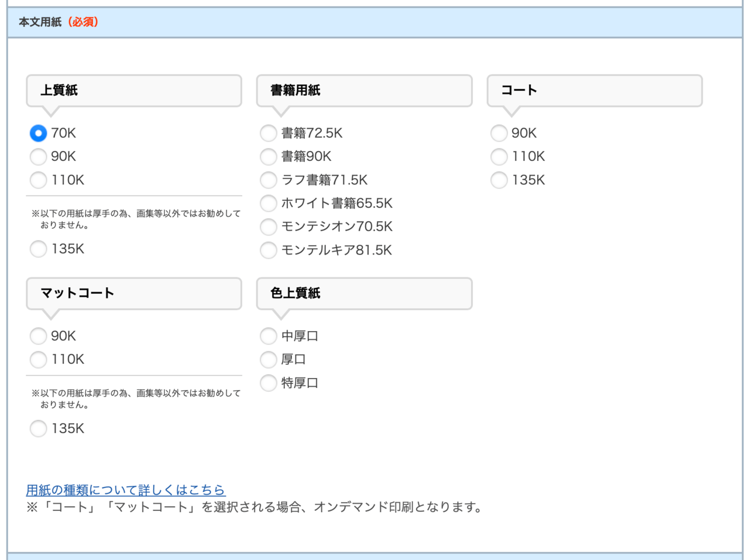This screenshot has width=749, height=560.
Task: Select ホワイト書籍65.5K paper
Action: pos(268,204)
